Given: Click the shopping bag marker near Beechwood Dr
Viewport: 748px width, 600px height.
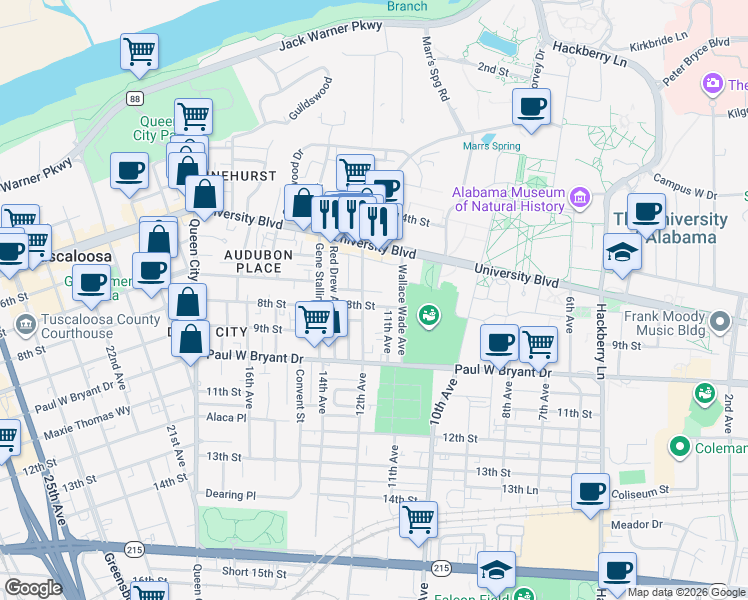Looking at the screenshot, I should (301, 202).
